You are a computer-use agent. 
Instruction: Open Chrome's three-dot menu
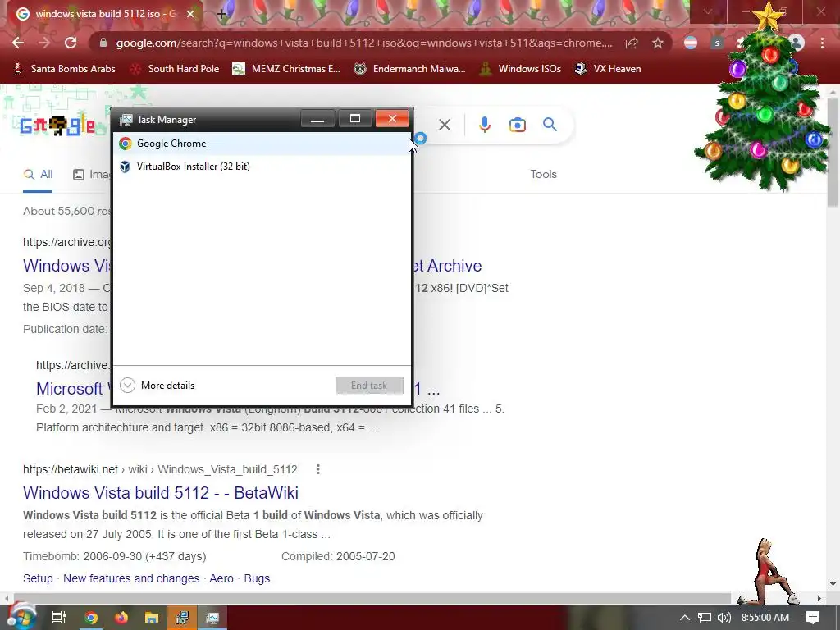click(x=822, y=43)
